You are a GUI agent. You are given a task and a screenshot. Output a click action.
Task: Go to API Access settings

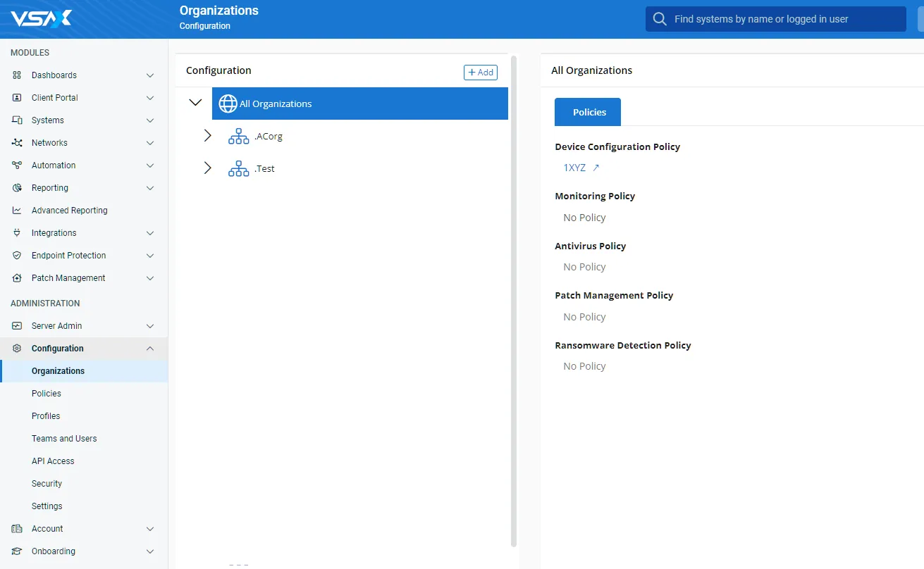[53, 461]
